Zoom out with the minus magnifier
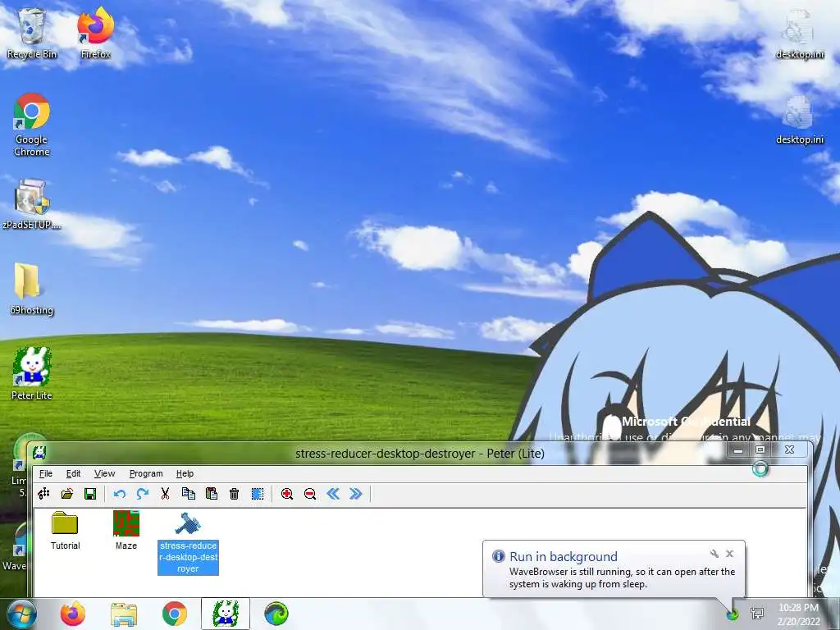 (x=309, y=494)
